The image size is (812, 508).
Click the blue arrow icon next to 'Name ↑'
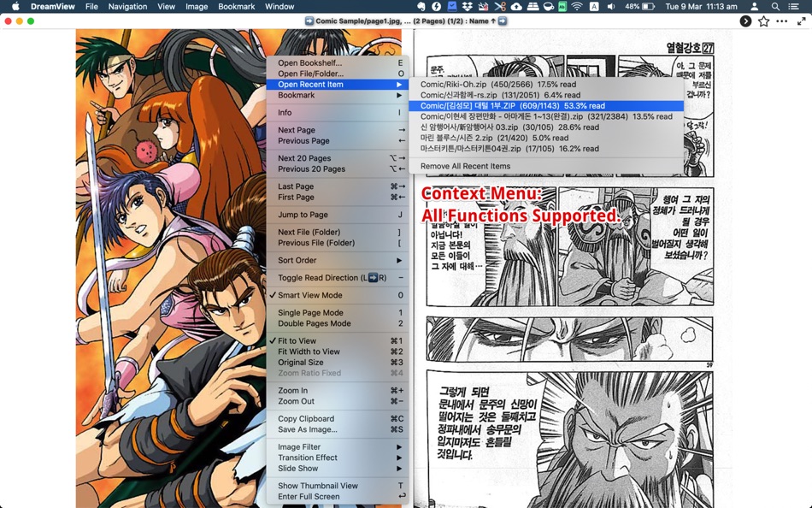pyautogui.click(x=503, y=21)
